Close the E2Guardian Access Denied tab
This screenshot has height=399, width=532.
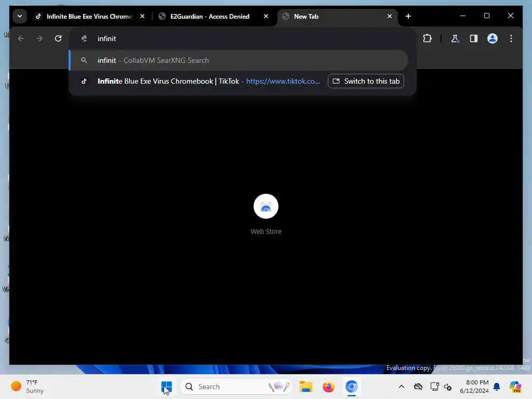(266, 16)
